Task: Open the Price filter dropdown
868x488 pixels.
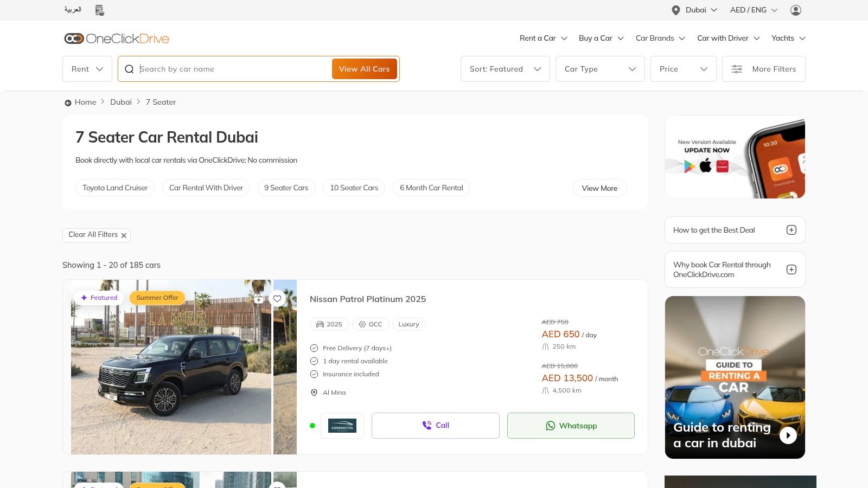Action: [x=683, y=69]
